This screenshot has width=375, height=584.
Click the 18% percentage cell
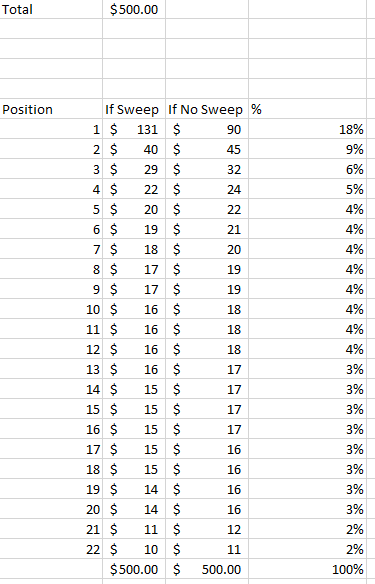click(x=308, y=129)
